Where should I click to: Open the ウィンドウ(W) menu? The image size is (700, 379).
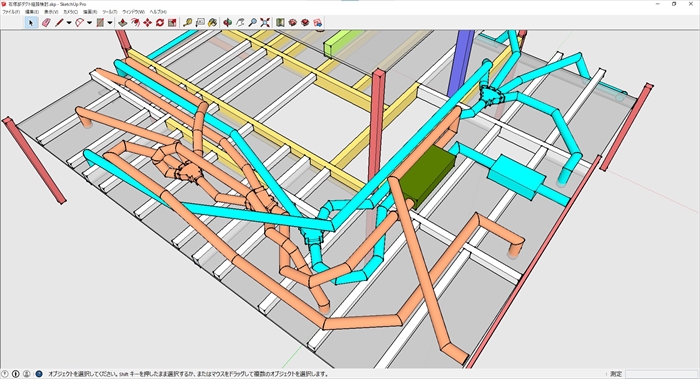coord(133,12)
